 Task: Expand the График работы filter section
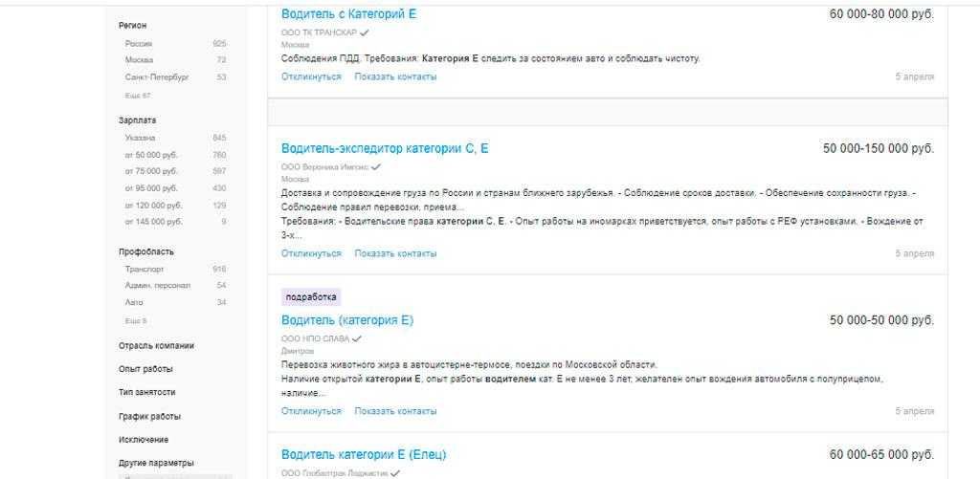[x=149, y=417]
